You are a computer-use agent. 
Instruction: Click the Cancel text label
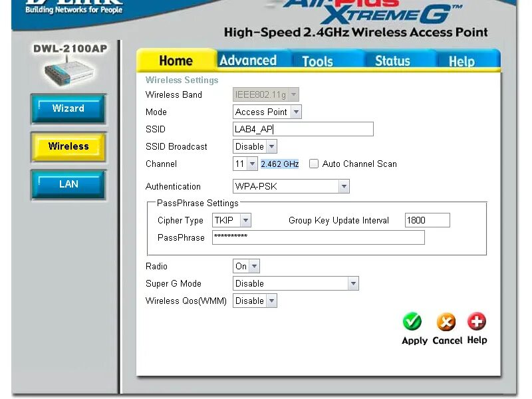(x=447, y=340)
